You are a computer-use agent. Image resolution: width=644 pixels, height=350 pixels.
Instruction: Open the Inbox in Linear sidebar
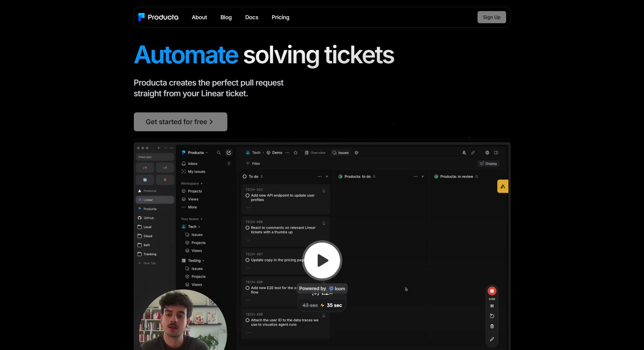point(192,164)
